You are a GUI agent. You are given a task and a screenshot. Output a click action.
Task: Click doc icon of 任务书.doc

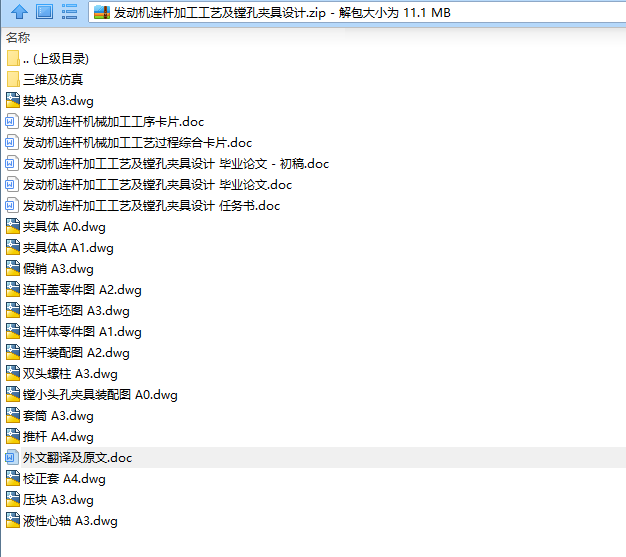[x=12, y=206]
